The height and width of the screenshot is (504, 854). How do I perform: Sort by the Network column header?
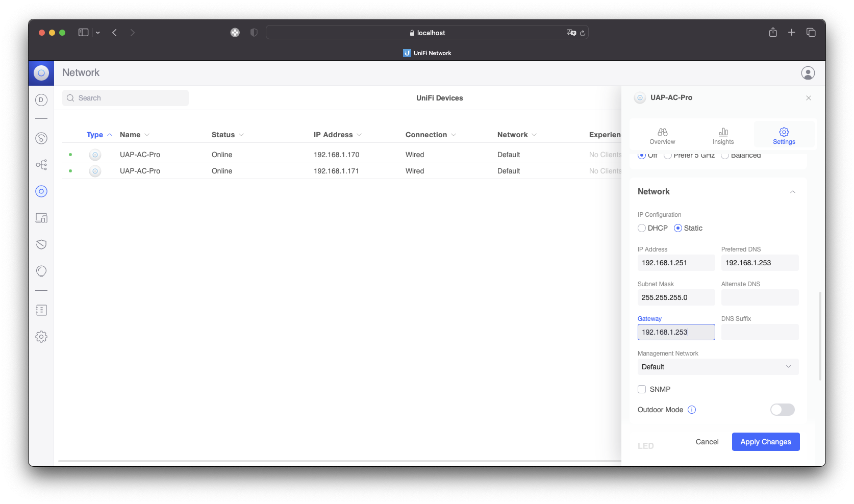click(x=517, y=135)
